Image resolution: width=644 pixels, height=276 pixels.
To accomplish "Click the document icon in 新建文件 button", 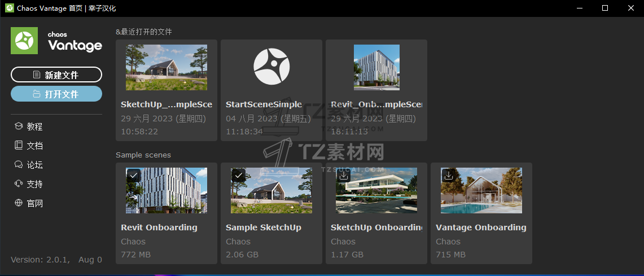I will (x=37, y=75).
